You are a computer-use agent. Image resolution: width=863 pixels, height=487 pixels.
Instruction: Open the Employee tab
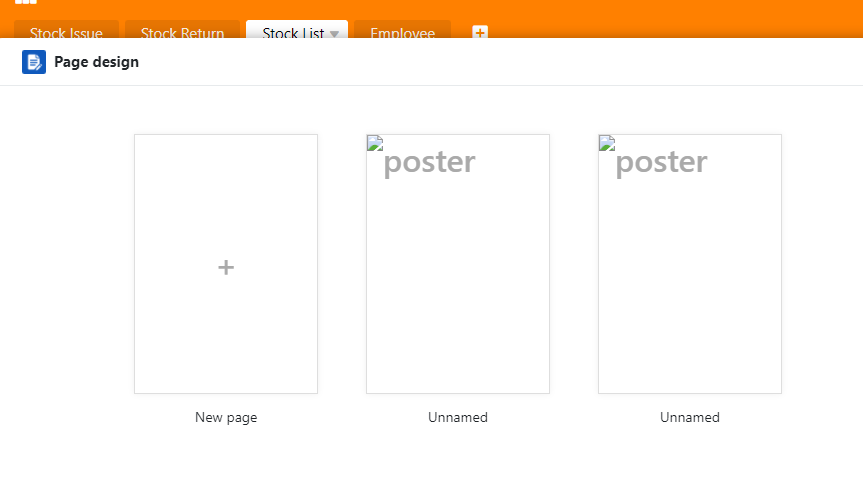click(402, 33)
